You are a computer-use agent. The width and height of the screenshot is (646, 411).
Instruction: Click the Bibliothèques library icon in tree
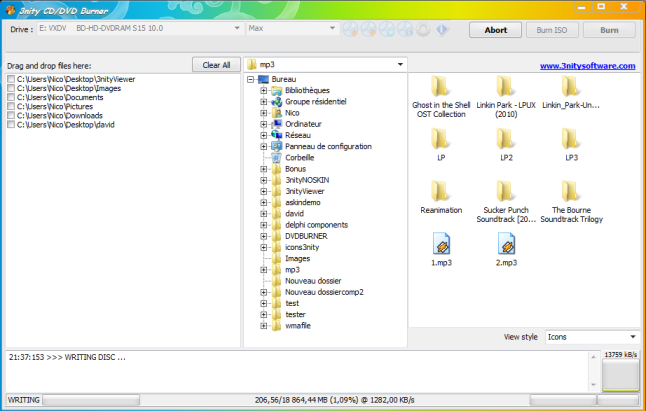click(x=276, y=91)
